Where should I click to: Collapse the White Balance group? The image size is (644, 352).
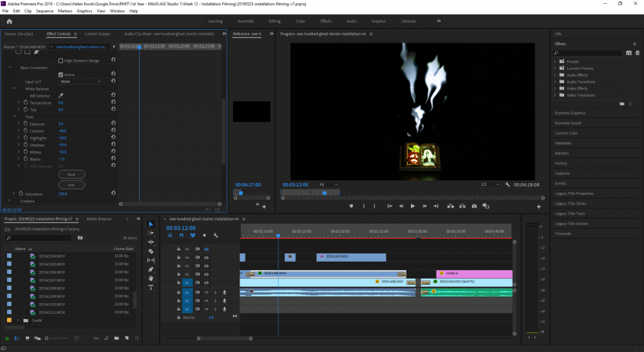[15, 88]
